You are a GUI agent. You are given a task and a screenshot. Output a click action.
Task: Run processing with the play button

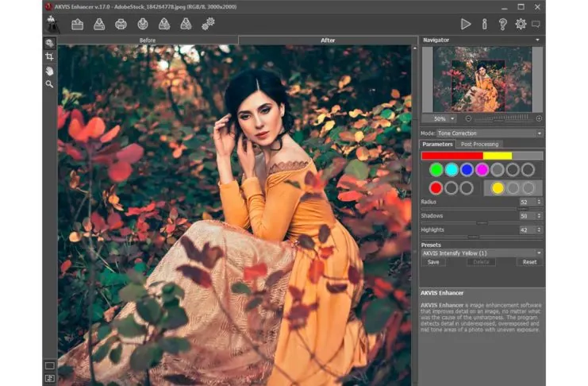tap(466, 24)
